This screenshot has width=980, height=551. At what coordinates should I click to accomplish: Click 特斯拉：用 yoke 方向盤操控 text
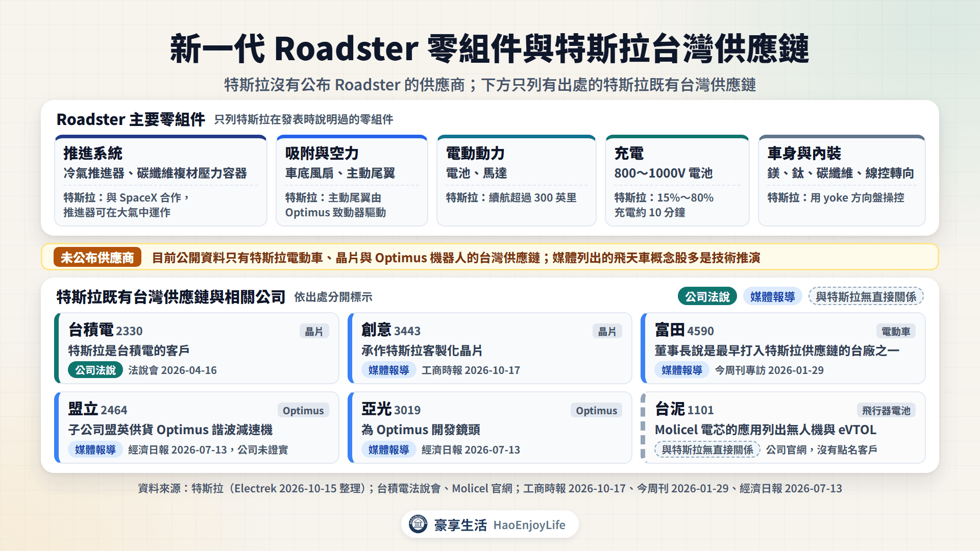tap(836, 198)
